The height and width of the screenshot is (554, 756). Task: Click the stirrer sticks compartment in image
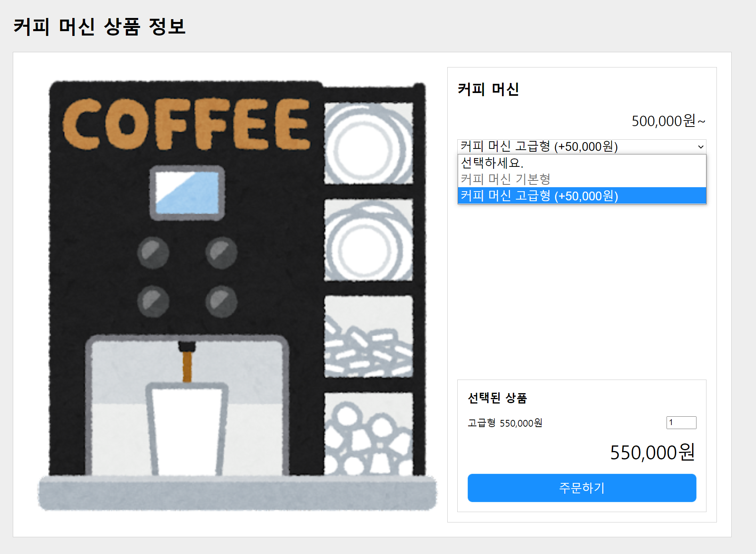368,336
